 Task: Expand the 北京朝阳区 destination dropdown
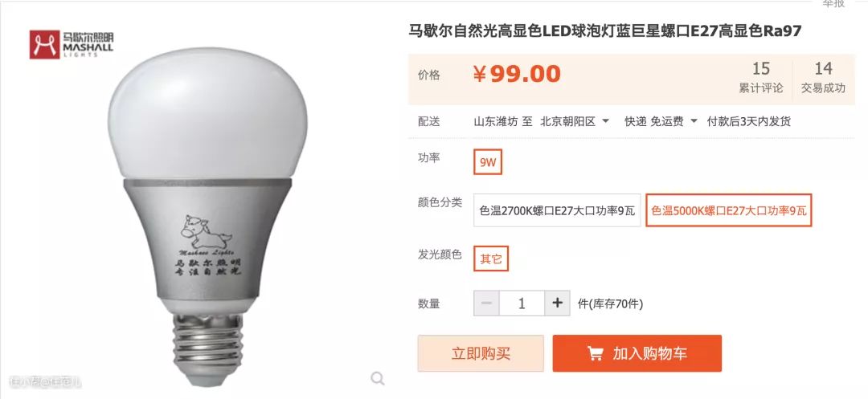[575, 121]
